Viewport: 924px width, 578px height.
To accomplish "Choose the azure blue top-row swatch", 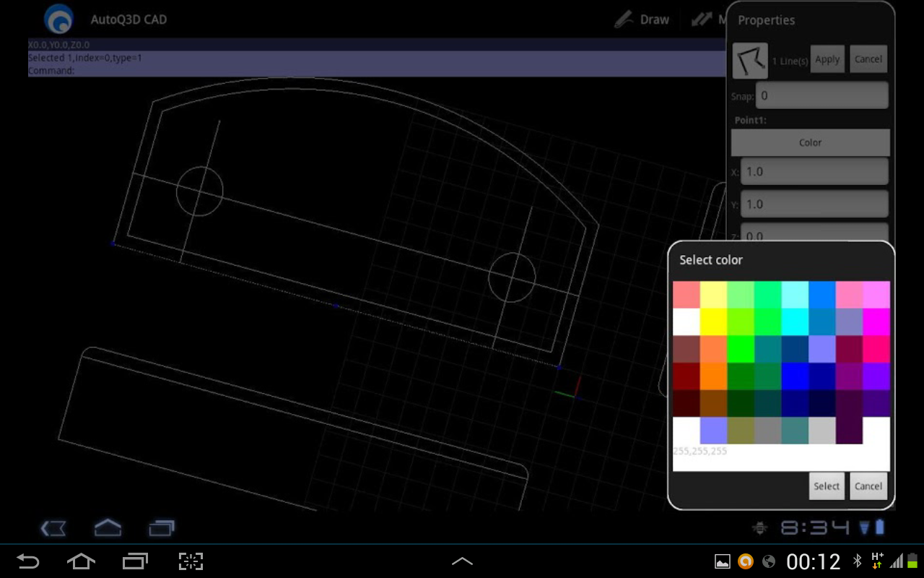I will 822,295.
